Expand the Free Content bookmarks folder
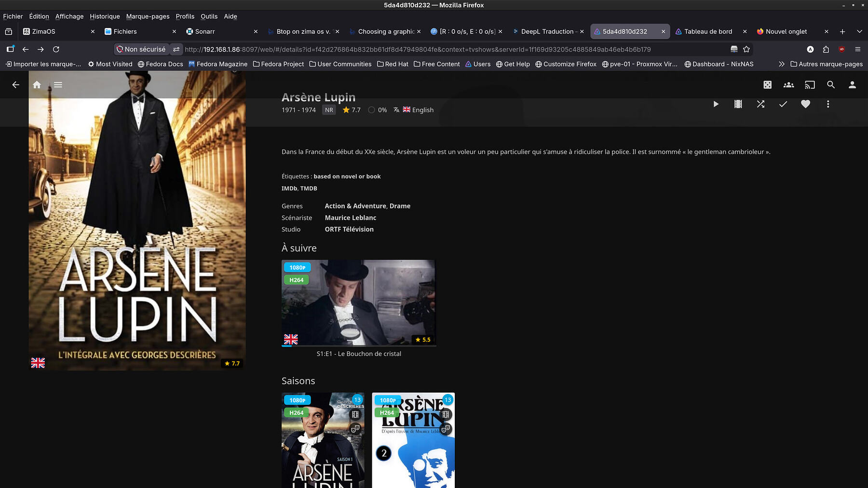This screenshot has height=488, width=868. (436, 64)
